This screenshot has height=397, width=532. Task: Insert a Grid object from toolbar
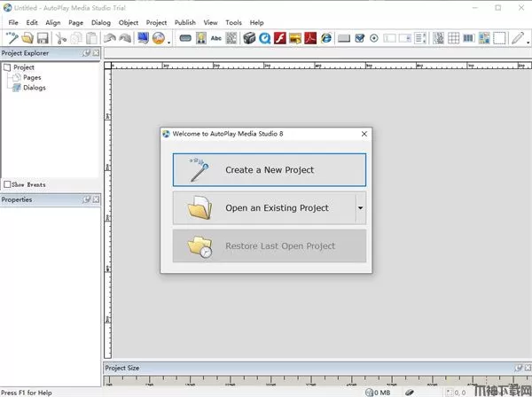tap(454, 38)
